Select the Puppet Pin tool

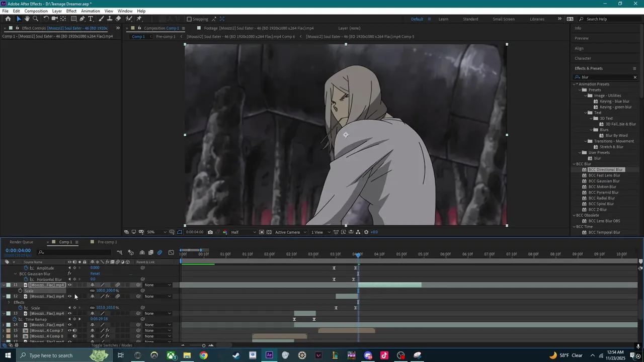click(139, 19)
